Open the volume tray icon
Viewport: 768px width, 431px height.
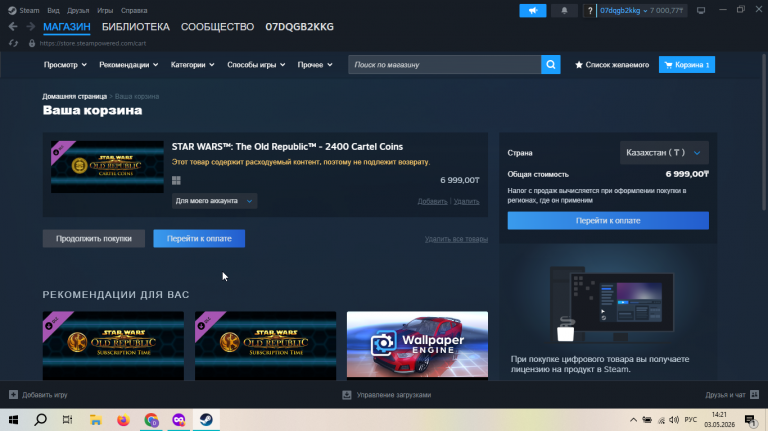point(674,420)
